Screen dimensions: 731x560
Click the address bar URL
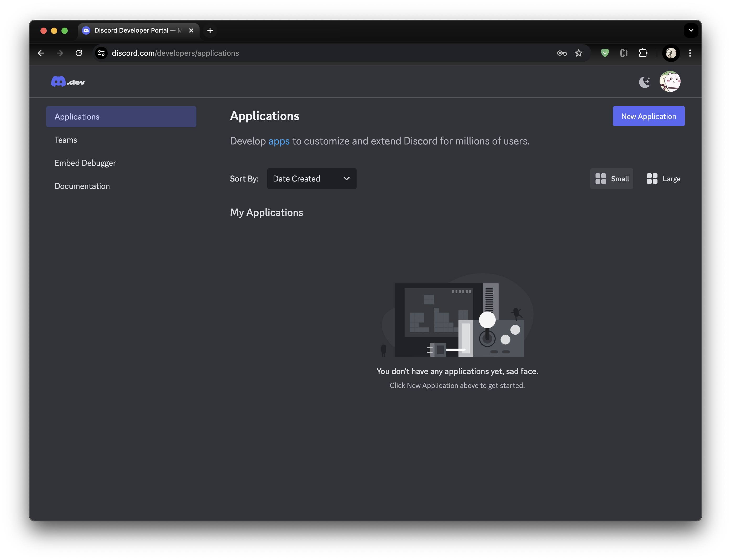175,53
